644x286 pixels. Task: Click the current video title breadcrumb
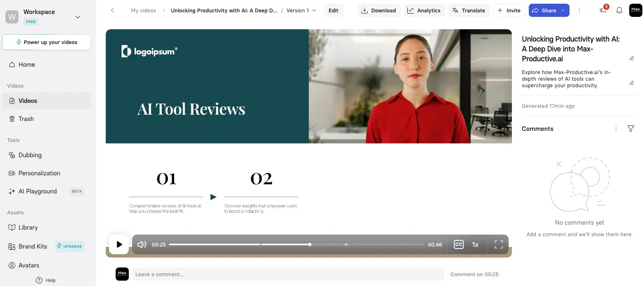pyautogui.click(x=224, y=10)
